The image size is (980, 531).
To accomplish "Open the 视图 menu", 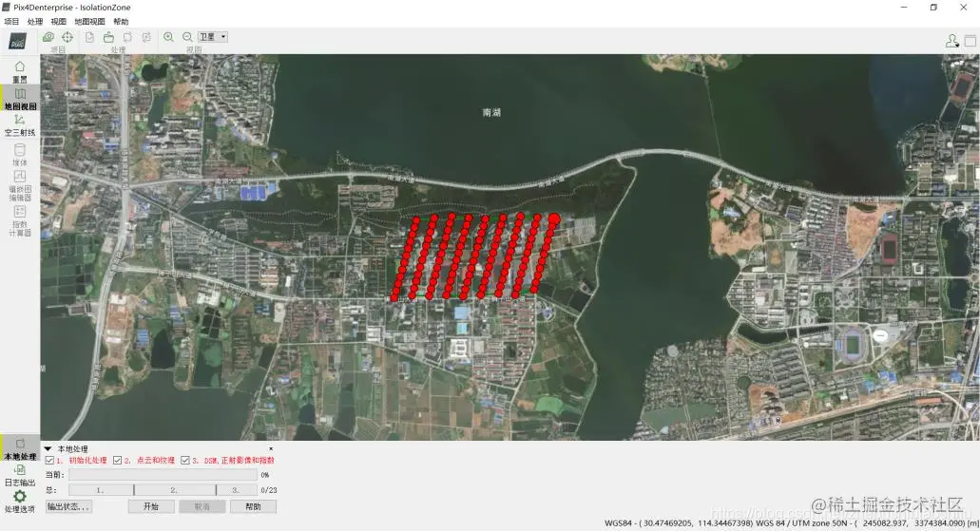I will point(59,21).
